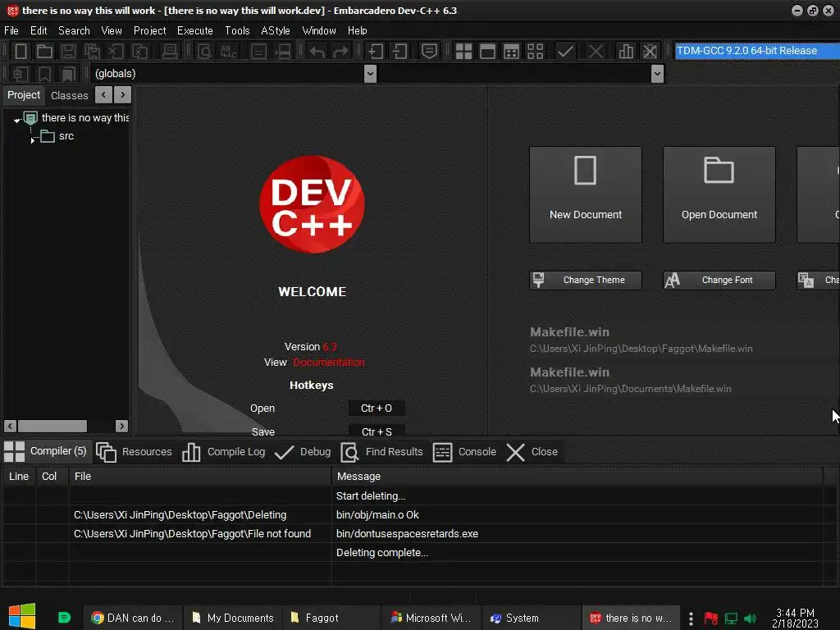
Task: Open the Windows Start button
Action: pos(22,617)
